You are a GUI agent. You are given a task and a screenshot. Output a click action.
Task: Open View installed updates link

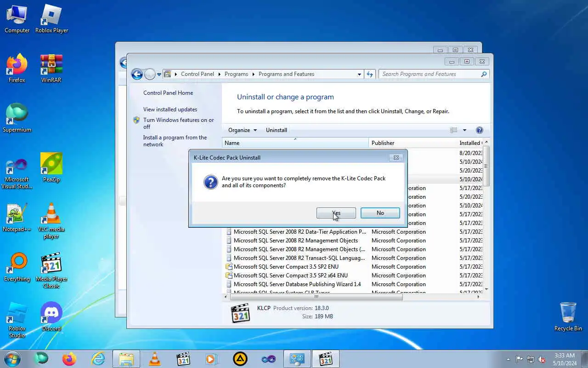(x=170, y=109)
